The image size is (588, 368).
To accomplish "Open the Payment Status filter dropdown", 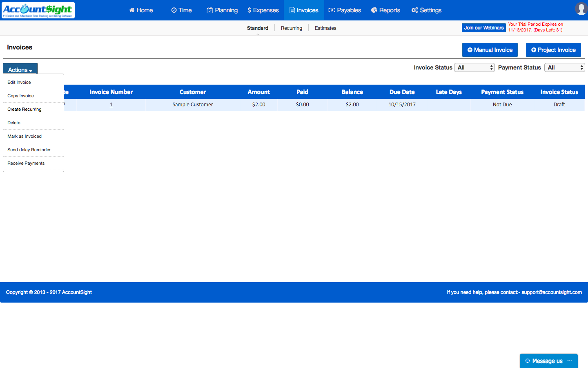I will tap(564, 67).
